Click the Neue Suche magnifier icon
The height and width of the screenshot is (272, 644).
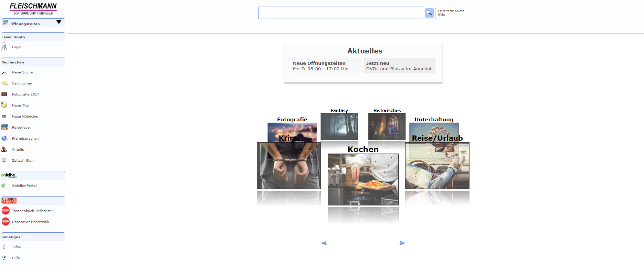(x=4, y=72)
